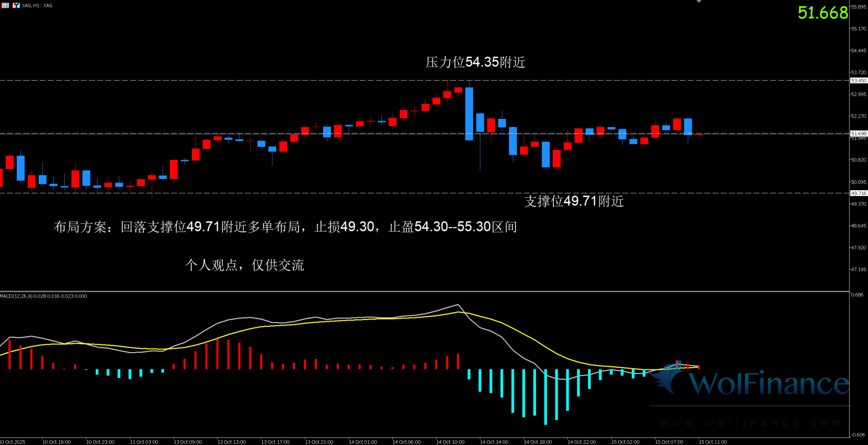Viewport: 868px width, 445px height.
Task: Select the 51.698 current price tag
Action: click(858, 133)
